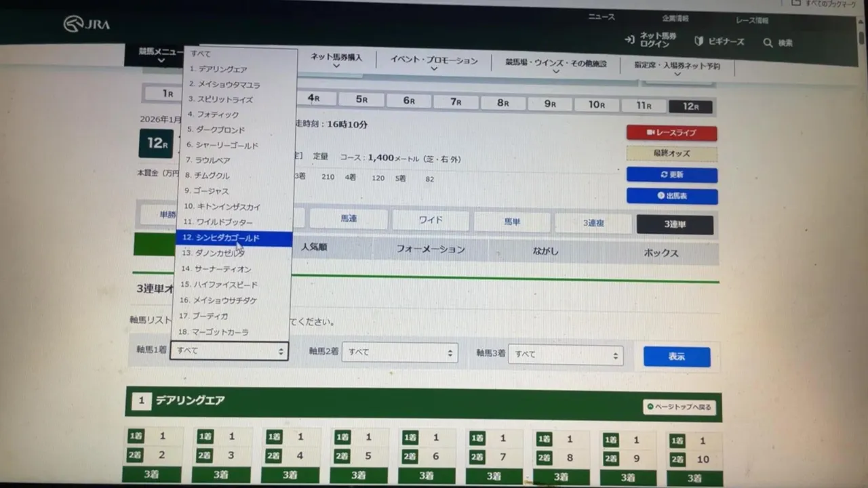Open the search magnifier icon

point(768,43)
